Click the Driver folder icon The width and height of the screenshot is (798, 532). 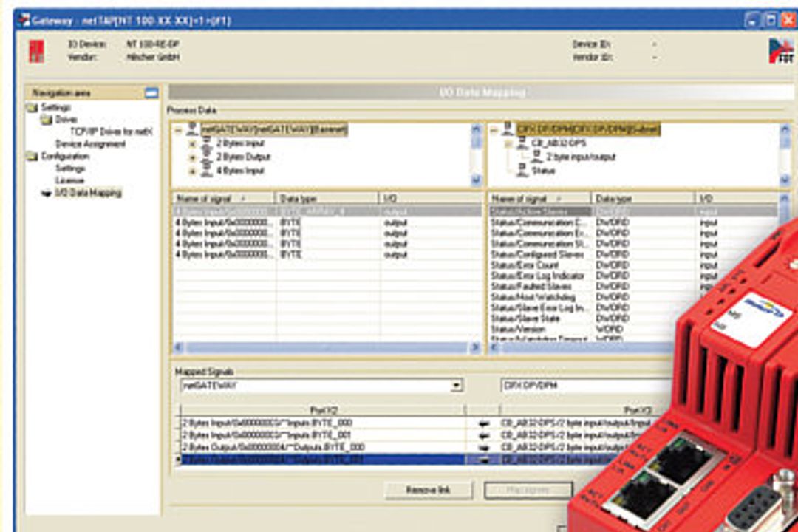point(47,120)
